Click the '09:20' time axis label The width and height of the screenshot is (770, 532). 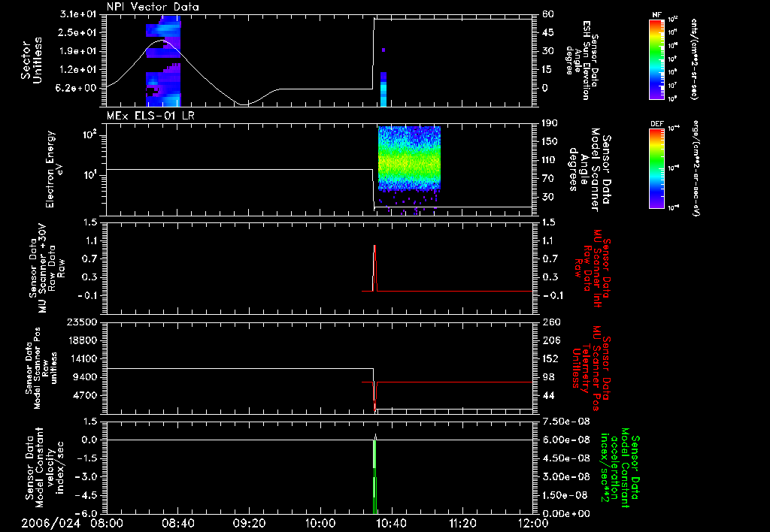pyautogui.click(x=249, y=523)
